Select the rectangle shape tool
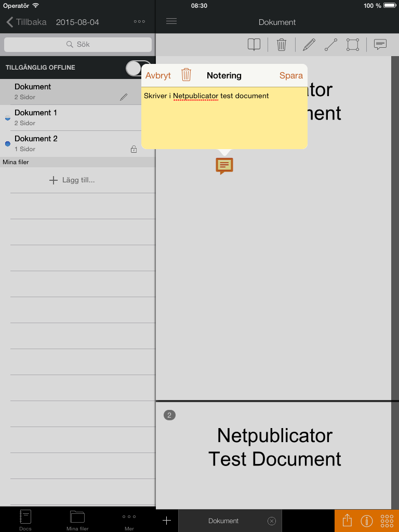 point(353,45)
